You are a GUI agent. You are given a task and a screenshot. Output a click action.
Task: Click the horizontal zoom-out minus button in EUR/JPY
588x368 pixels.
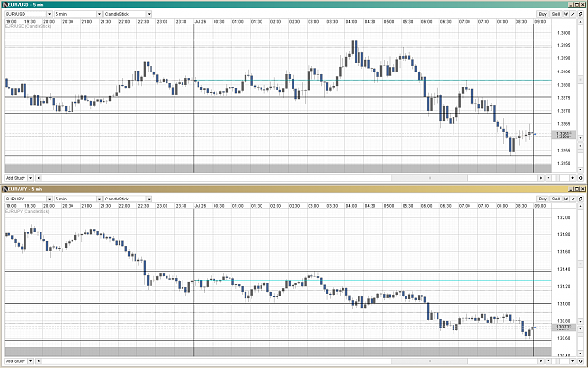point(548,360)
